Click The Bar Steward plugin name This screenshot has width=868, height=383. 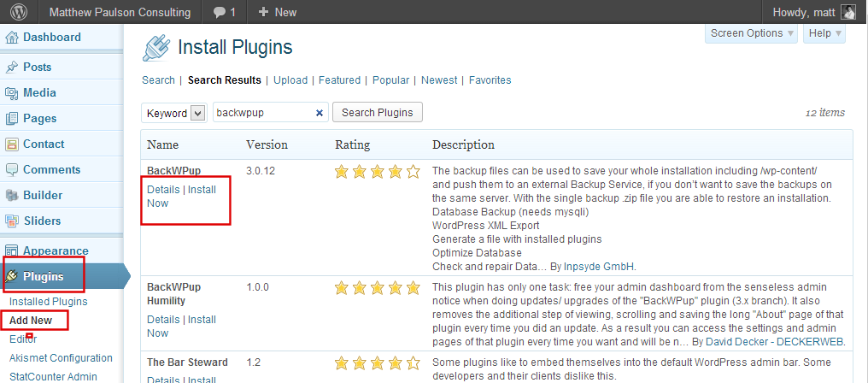click(x=187, y=362)
